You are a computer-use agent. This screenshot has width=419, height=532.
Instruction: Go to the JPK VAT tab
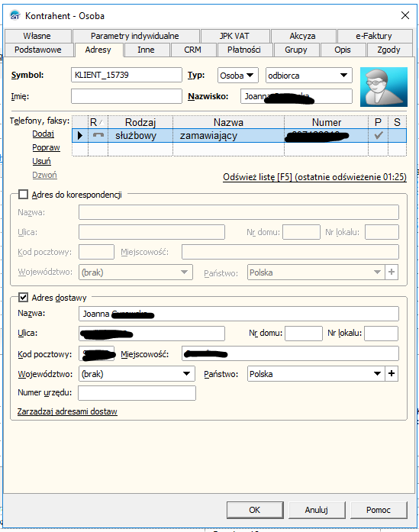click(x=234, y=36)
